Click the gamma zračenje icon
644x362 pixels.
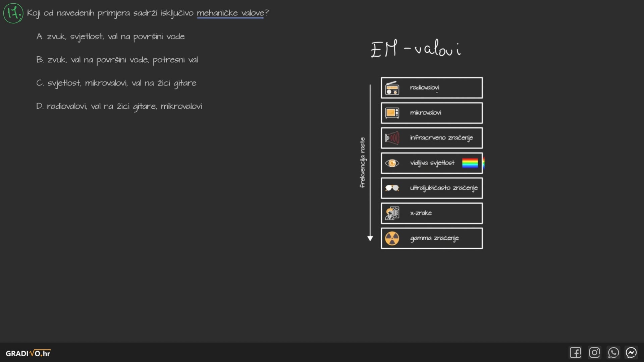pos(391,238)
